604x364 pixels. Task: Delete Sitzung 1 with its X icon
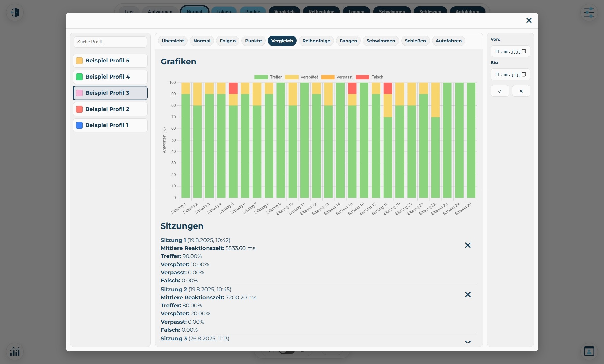pos(468,245)
